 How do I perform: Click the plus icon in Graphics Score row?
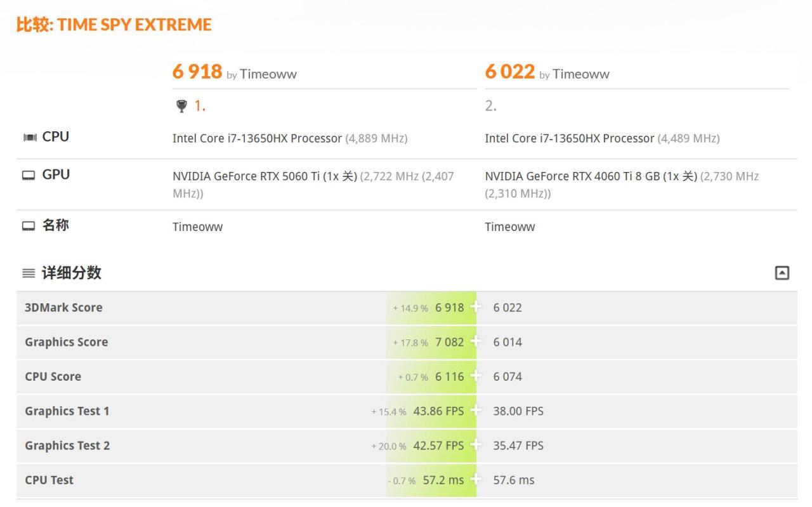tap(476, 342)
